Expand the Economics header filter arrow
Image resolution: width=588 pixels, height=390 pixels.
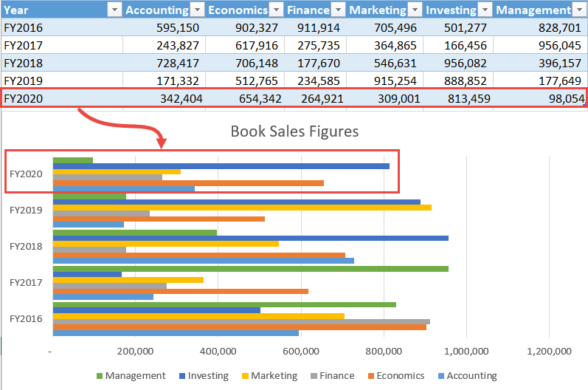[275, 10]
